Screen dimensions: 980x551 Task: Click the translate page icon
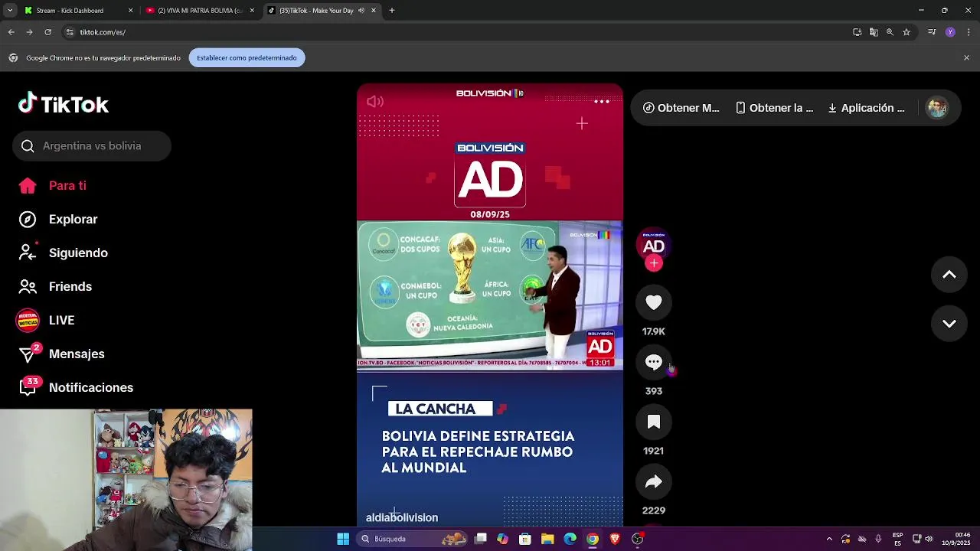coord(874,32)
